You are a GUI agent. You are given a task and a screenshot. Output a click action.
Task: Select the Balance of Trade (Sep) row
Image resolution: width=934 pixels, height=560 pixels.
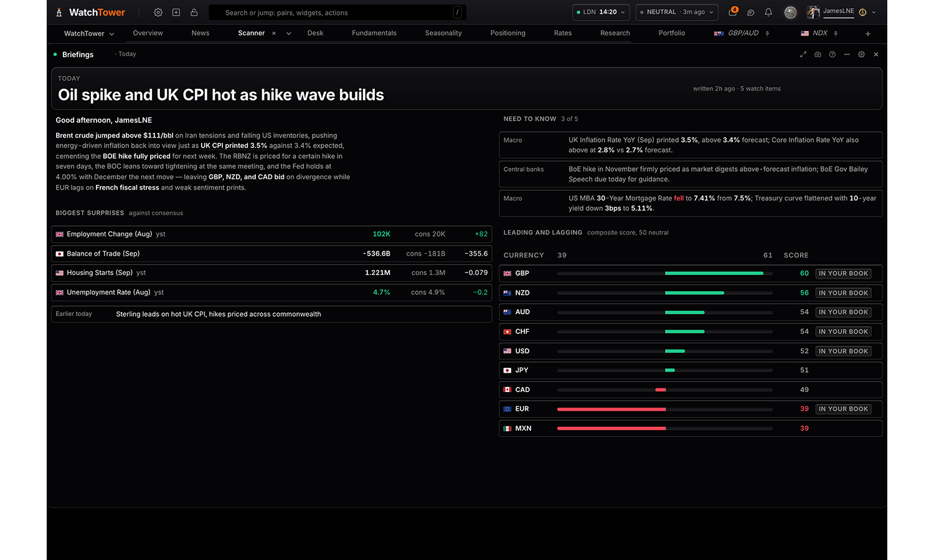[271, 254]
